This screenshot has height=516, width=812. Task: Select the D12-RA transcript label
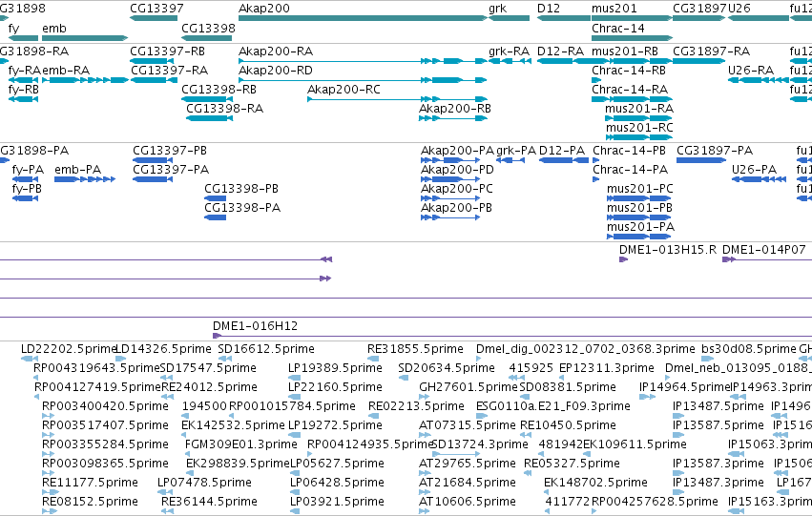[x=560, y=52]
